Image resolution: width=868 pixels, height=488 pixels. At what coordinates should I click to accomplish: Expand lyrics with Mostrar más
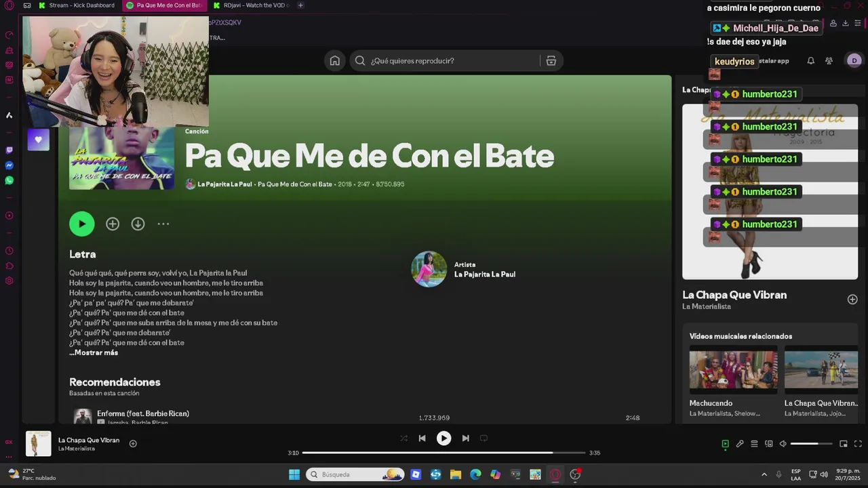pos(94,352)
